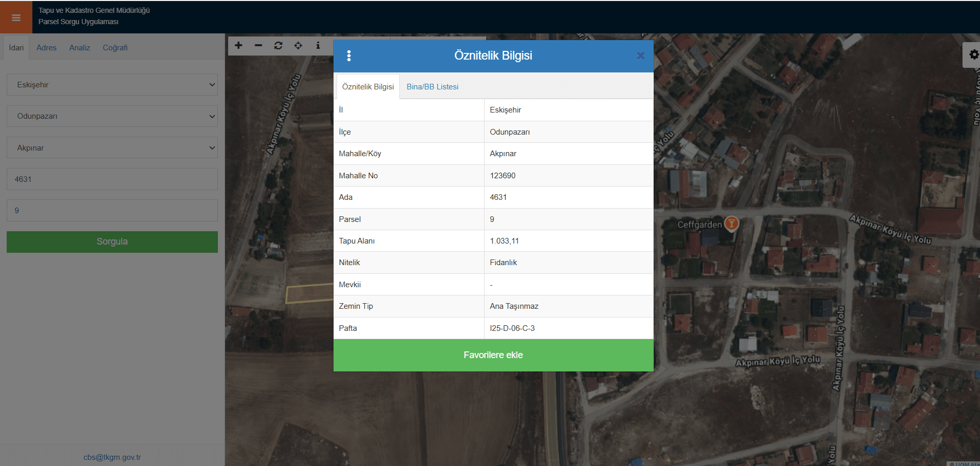This screenshot has height=466, width=980.
Task: Click the Parsel value 9 in the table
Action: pyautogui.click(x=492, y=219)
